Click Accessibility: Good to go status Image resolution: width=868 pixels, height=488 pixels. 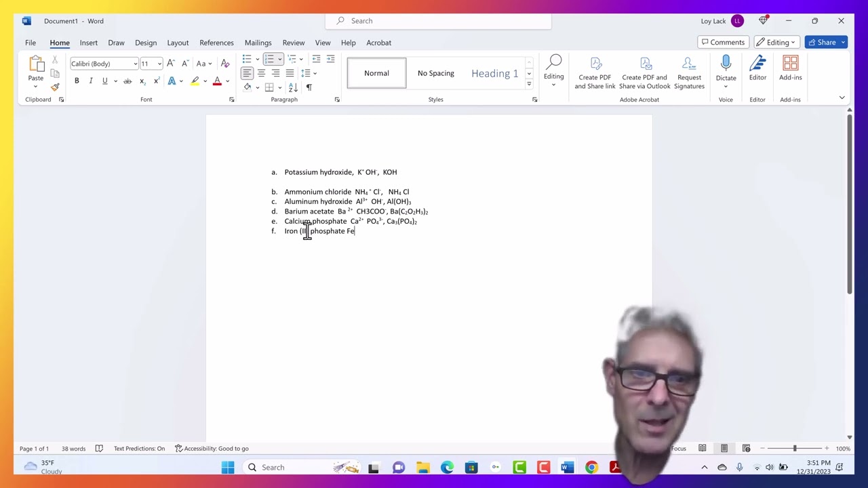pos(212,448)
